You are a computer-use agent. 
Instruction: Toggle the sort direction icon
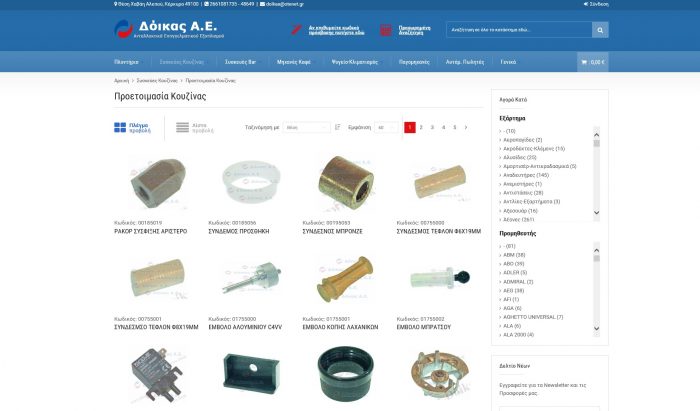click(338, 127)
